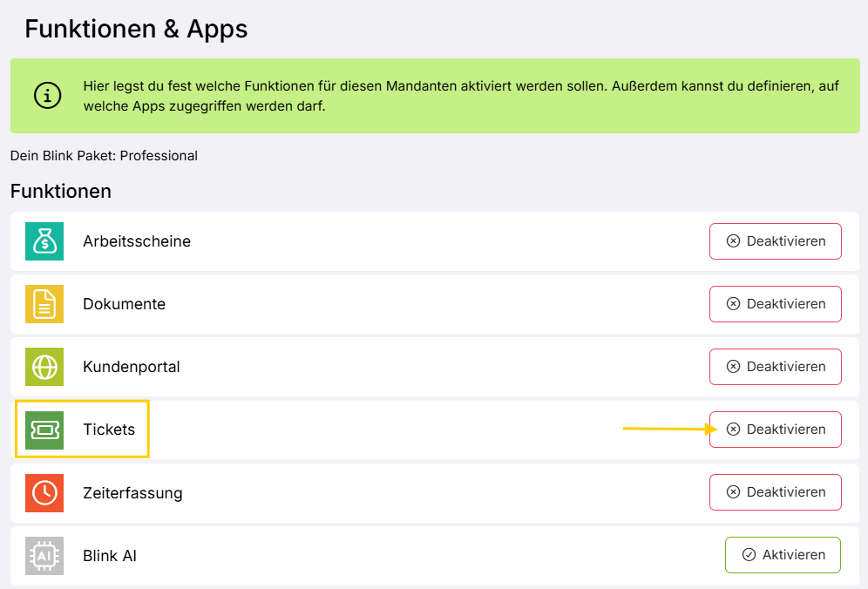The width and height of the screenshot is (868, 589).
Task: Click the green Tickets icon
Action: click(x=44, y=430)
